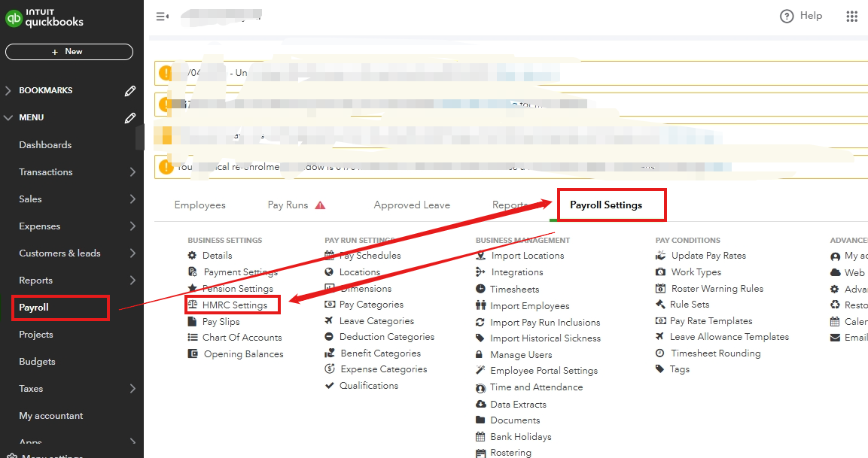Viewport: 868px width, 458px height.
Task: Open the Import Locations link
Action: (x=528, y=256)
